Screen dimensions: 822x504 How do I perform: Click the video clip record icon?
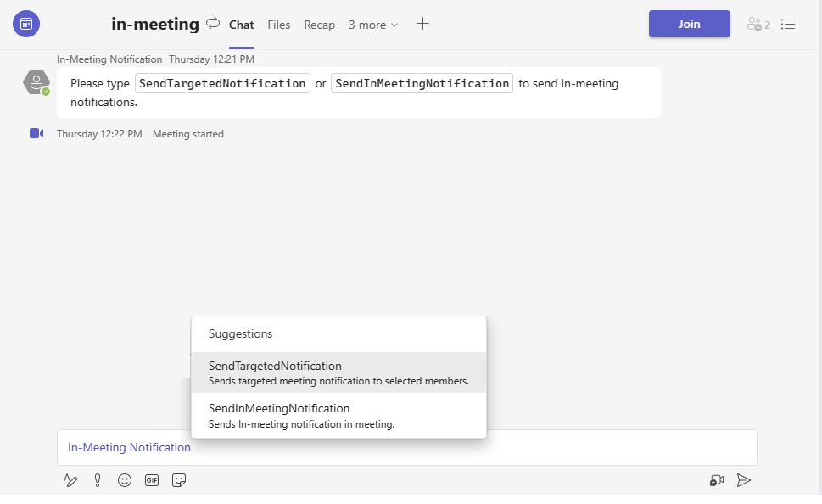[717, 480]
